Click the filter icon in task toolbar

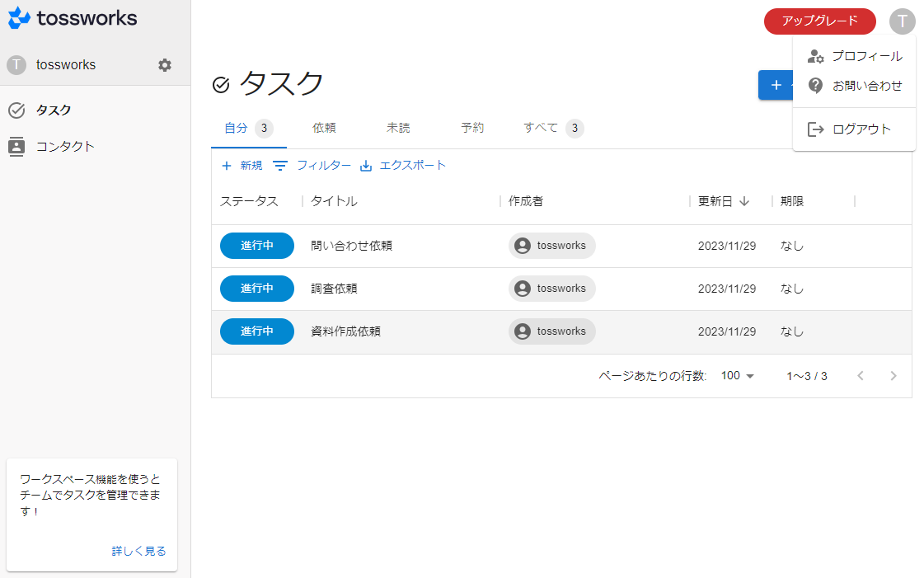(x=280, y=166)
